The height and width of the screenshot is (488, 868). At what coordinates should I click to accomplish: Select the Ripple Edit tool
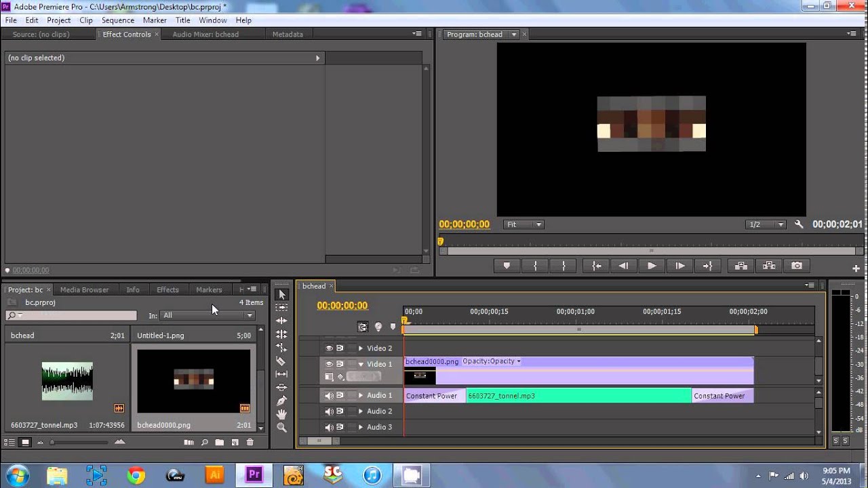(x=282, y=321)
